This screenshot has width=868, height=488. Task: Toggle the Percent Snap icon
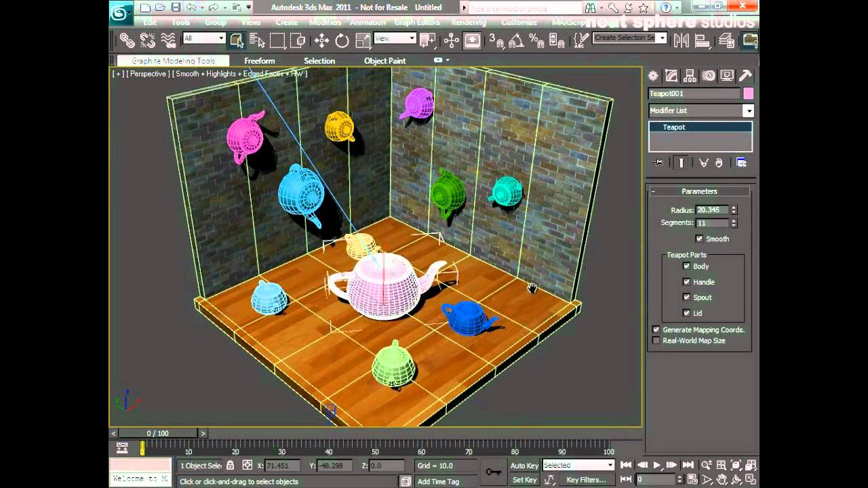[537, 41]
